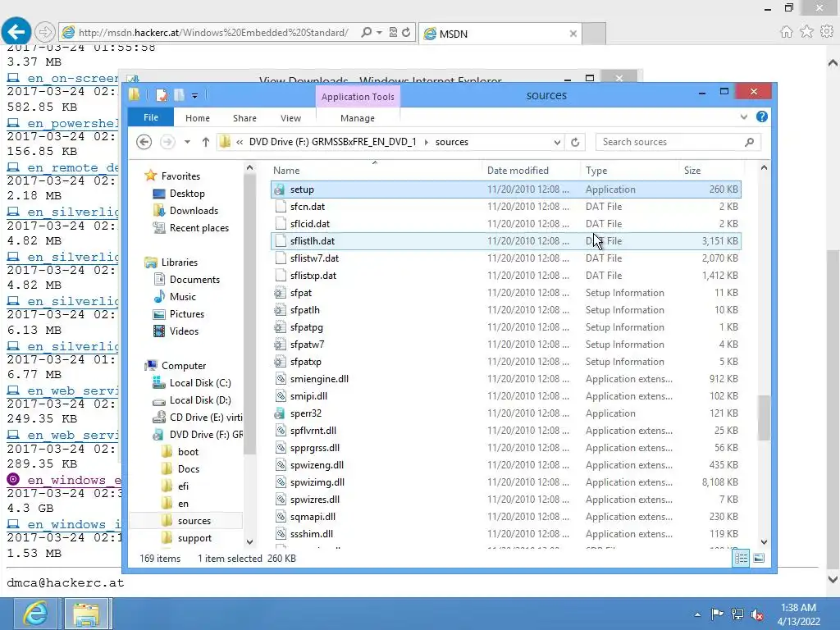
Task: Refresh the sources folder view
Action: (575, 142)
